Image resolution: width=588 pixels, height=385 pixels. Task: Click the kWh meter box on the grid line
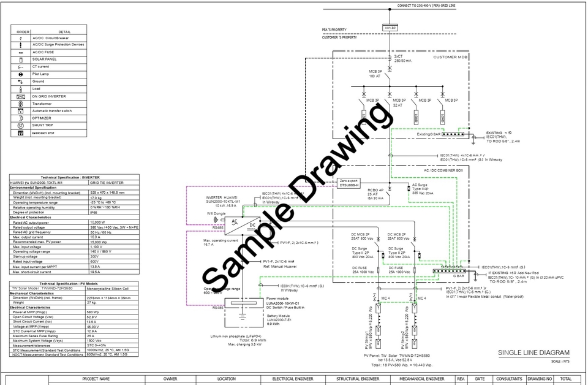tap(390, 28)
